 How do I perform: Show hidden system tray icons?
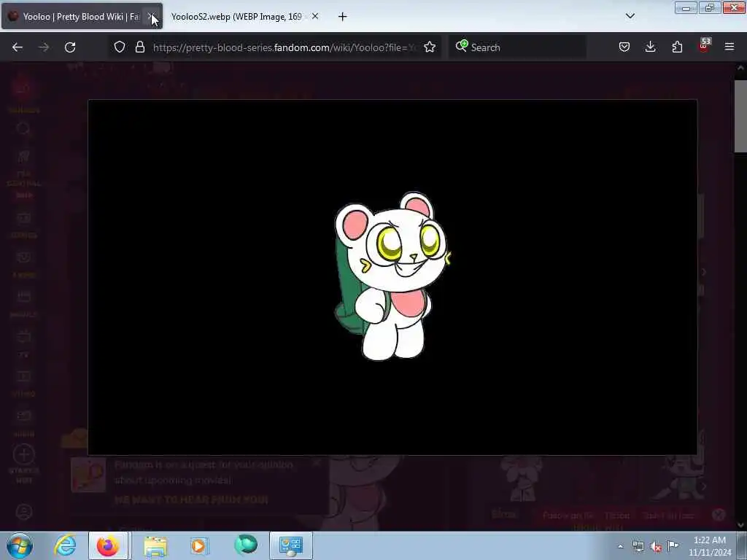620,547
